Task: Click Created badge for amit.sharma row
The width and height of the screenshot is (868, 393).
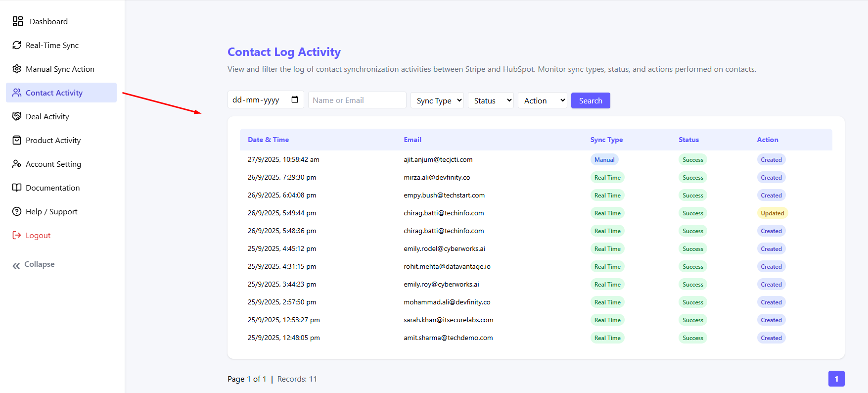Action: tap(772, 338)
